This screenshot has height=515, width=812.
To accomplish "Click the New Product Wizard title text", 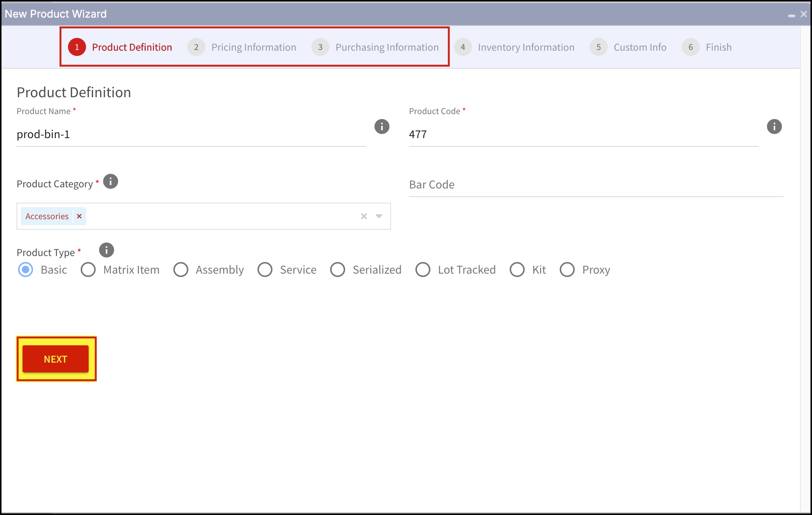I will pyautogui.click(x=56, y=14).
